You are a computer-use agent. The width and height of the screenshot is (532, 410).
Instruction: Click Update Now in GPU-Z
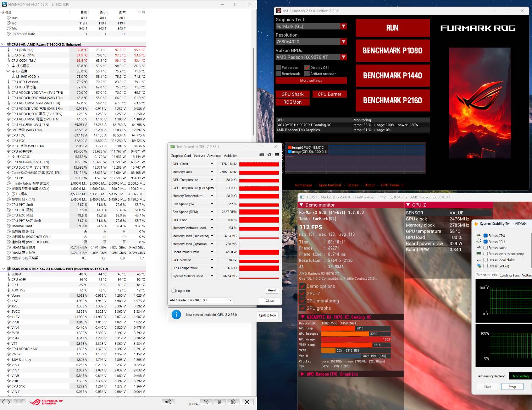[267, 315]
